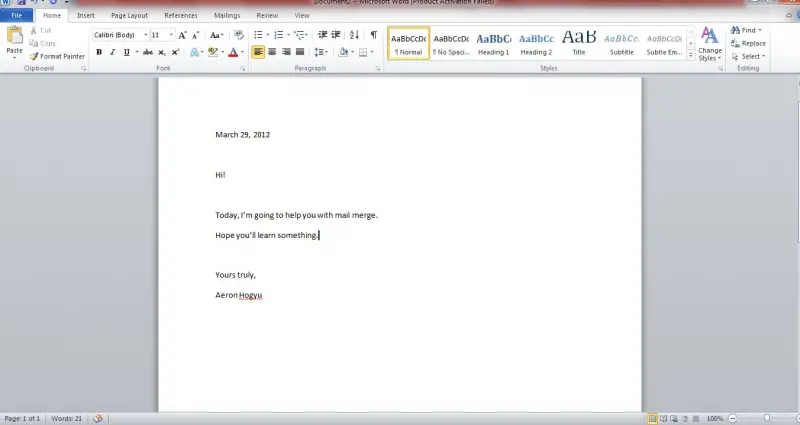The height and width of the screenshot is (425, 800).
Task: Toggle Underline formatting
Action: (127, 52)
